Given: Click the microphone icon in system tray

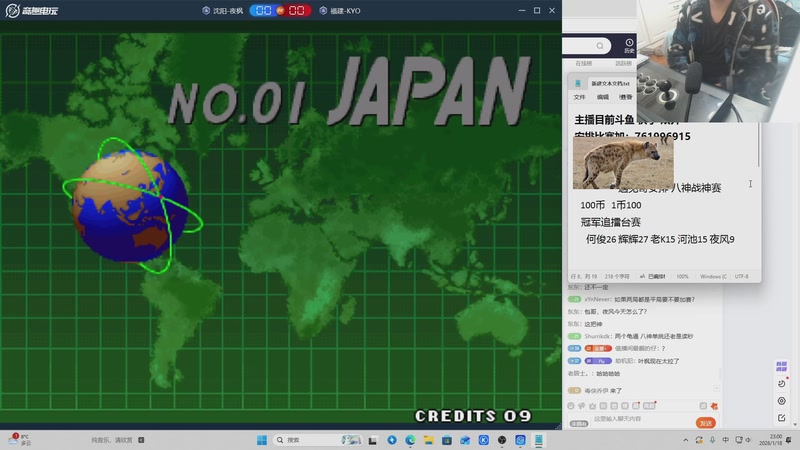Looking at the screenshot, I should tap(712, 440).
